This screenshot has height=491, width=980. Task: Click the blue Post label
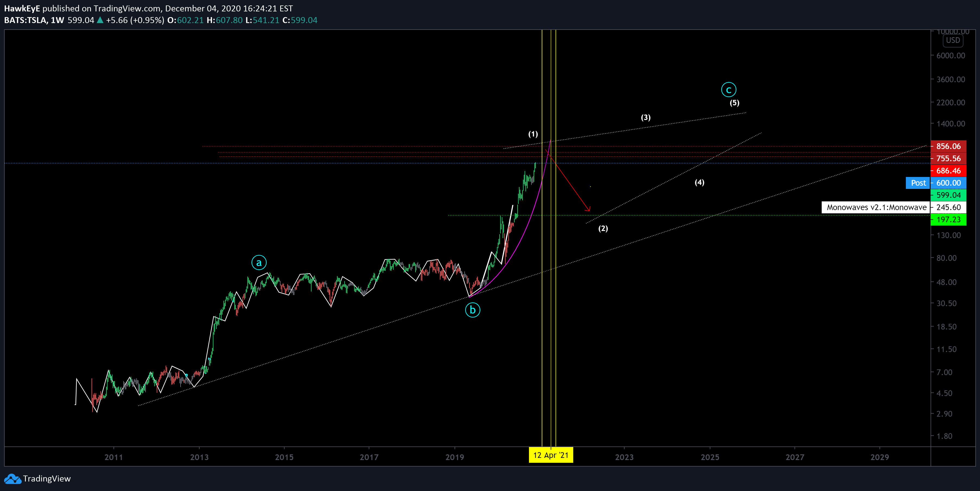coord(918,183)
